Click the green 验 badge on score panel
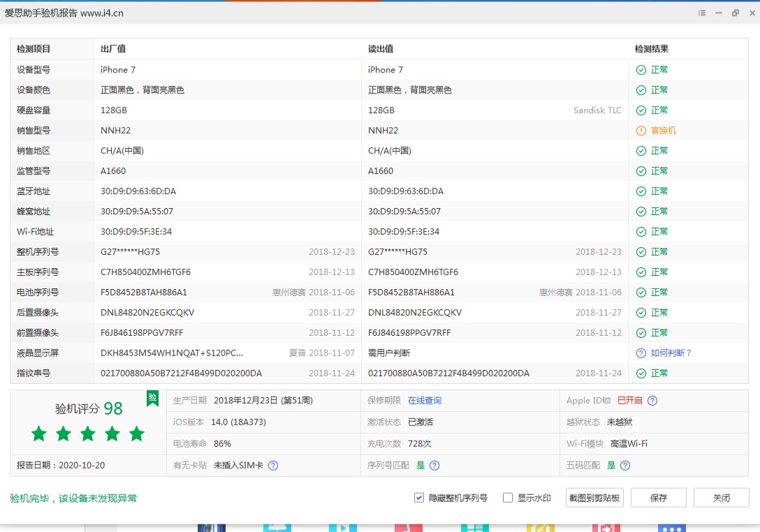Image resolution: width=760 pixels, height=532 pixels. [x=152, y=398]
